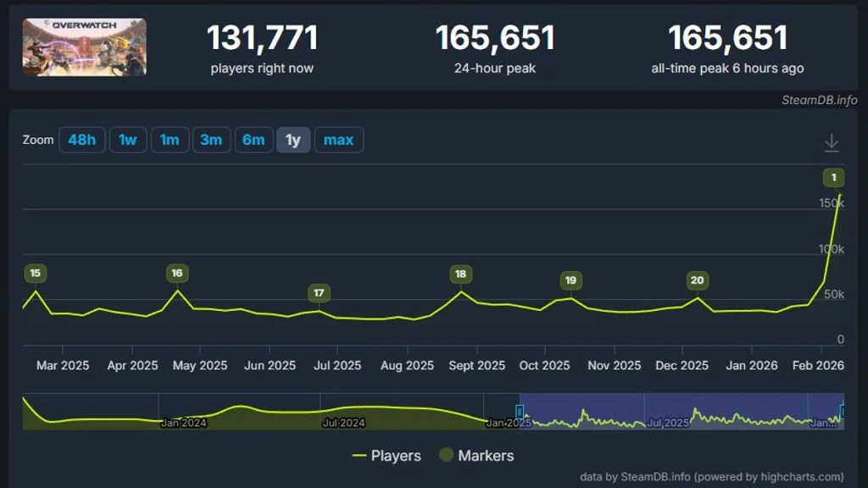Click marker 17 above July 2025
This screenshot has width=868, height=488.
(x=319, y=292)
